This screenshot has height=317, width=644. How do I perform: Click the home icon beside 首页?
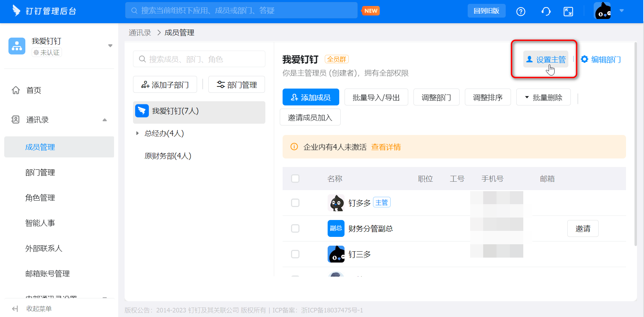click(16, 90)
